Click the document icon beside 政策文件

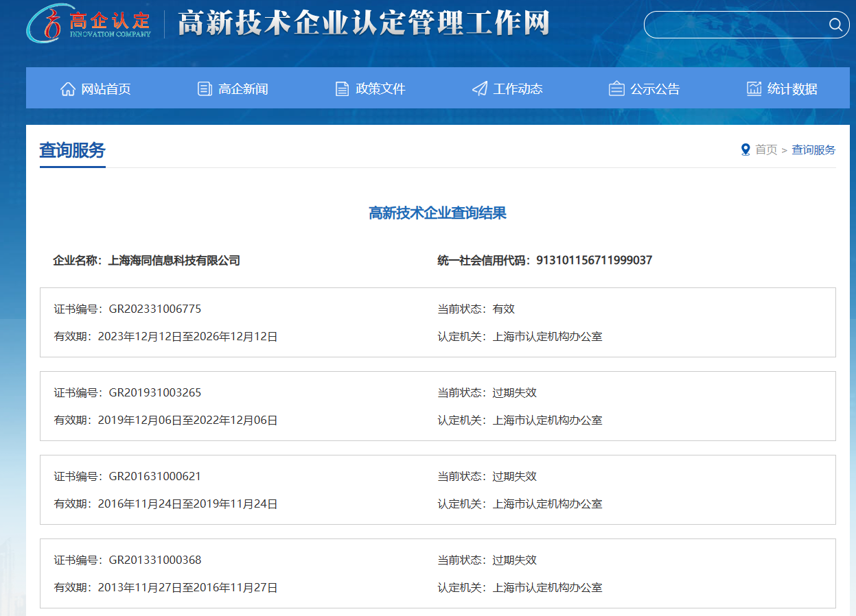point(342,88)
